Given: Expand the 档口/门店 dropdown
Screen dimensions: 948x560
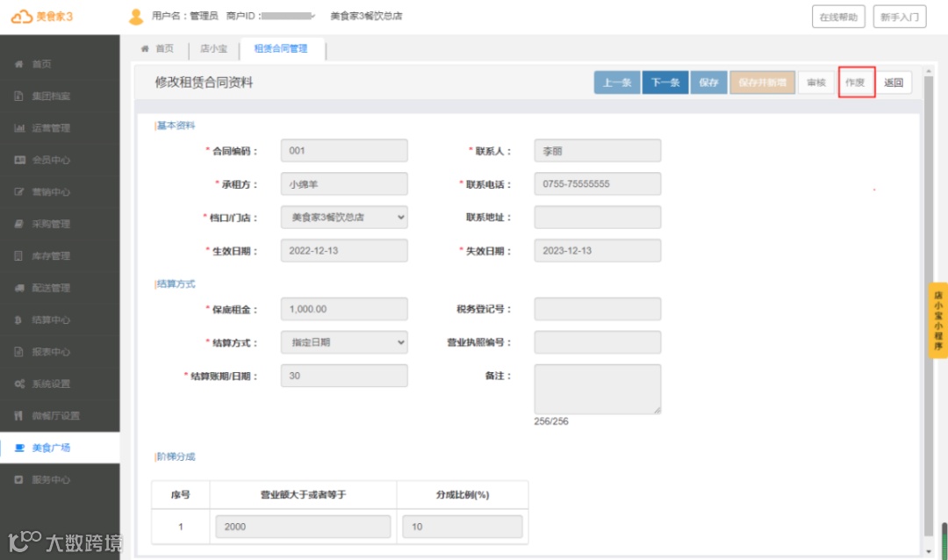Looking at the screenshot, I should [x=344, y=217].
